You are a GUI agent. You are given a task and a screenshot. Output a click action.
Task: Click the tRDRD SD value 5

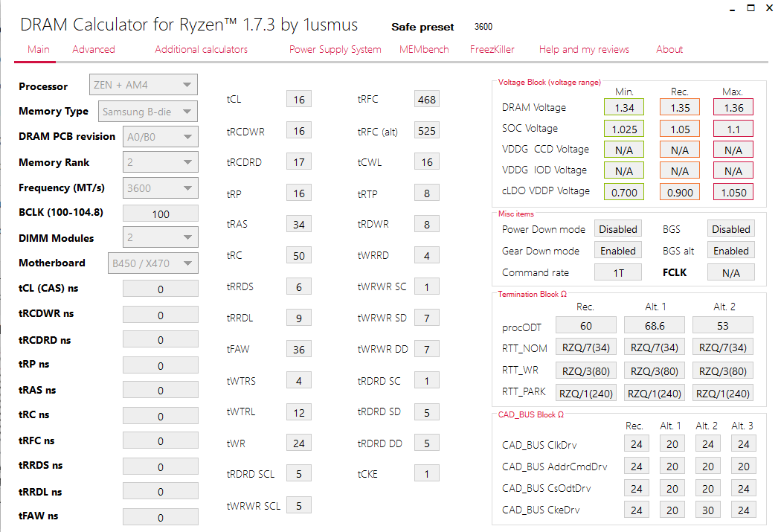(427, 412)
